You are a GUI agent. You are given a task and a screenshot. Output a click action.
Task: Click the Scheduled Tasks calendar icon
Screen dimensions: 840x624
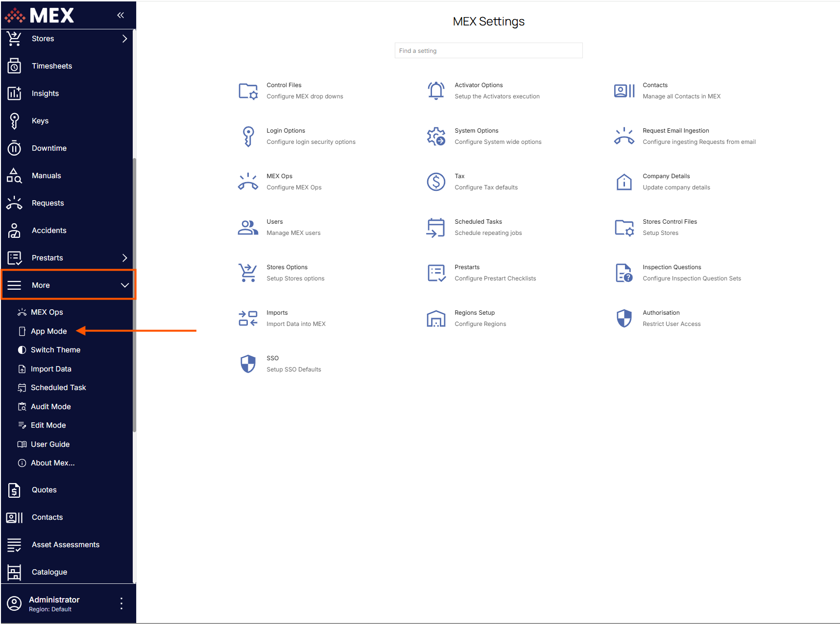coord(435,228)
